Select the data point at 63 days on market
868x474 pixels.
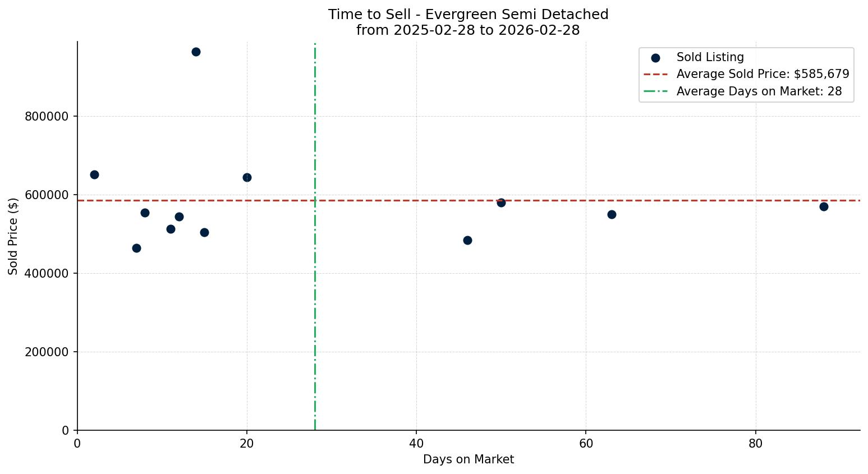tap(612, 214)
